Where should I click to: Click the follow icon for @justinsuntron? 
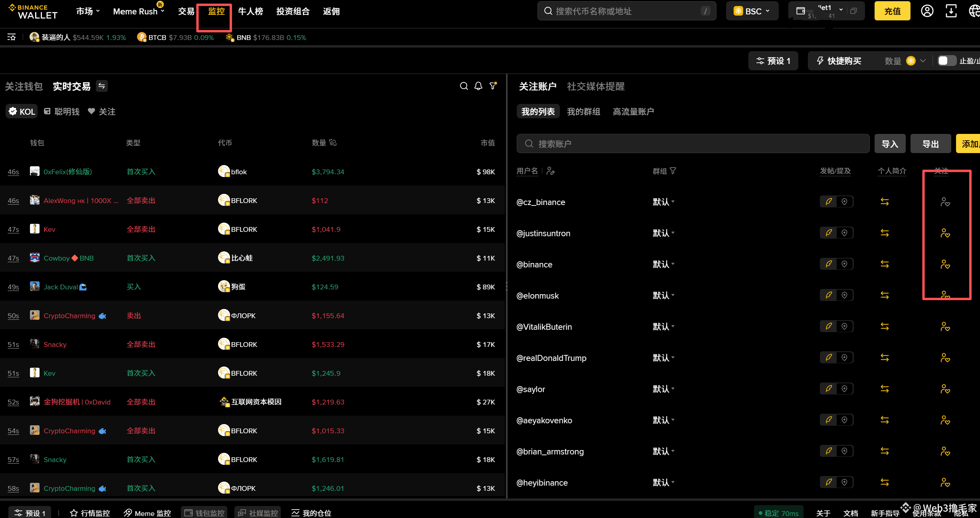tap(945, 233)
